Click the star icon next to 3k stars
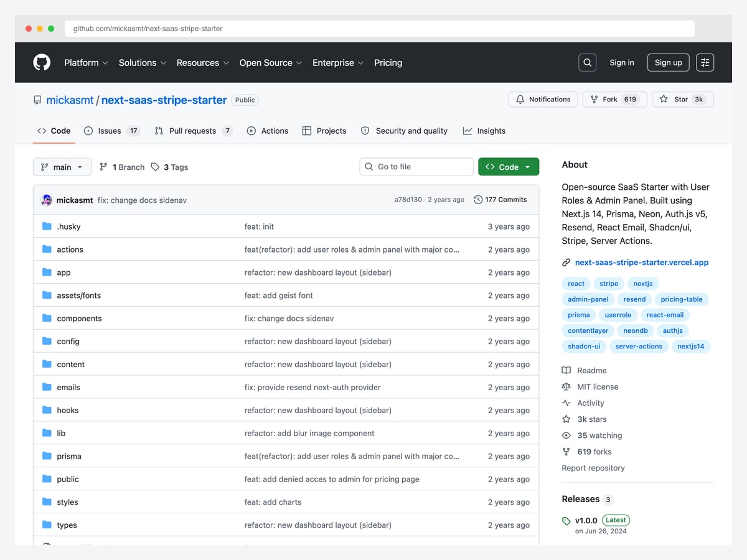 566,419
